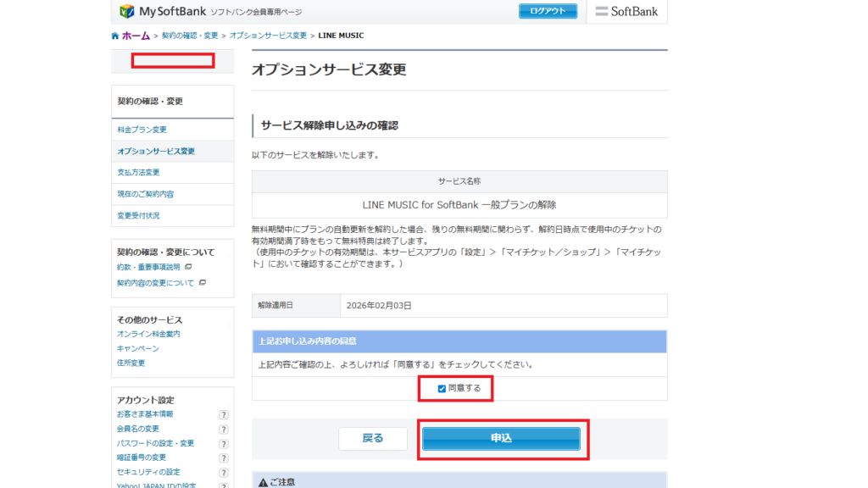This screenshot has height=488, width=868.
Task: Open the help icon next to お客さま基本情報
Action: (x=223, y=414)
